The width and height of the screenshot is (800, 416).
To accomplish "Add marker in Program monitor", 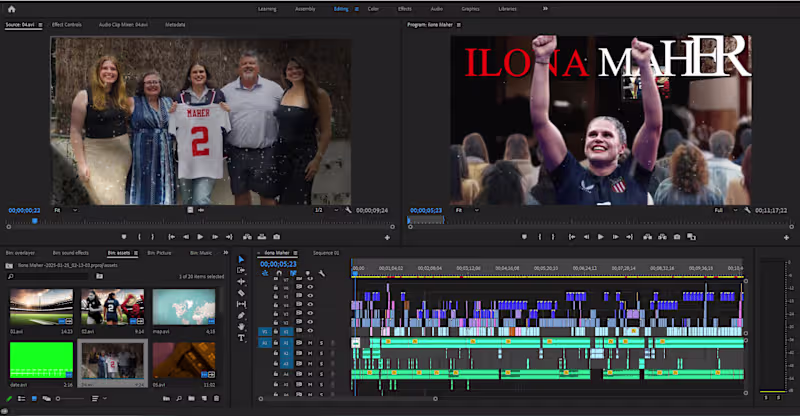I will 524,237.
